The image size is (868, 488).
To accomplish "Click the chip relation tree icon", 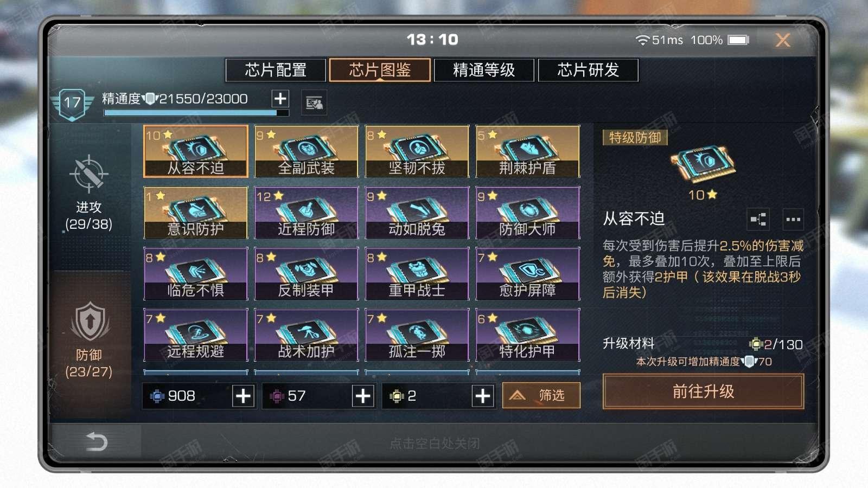I will [758, 220].
